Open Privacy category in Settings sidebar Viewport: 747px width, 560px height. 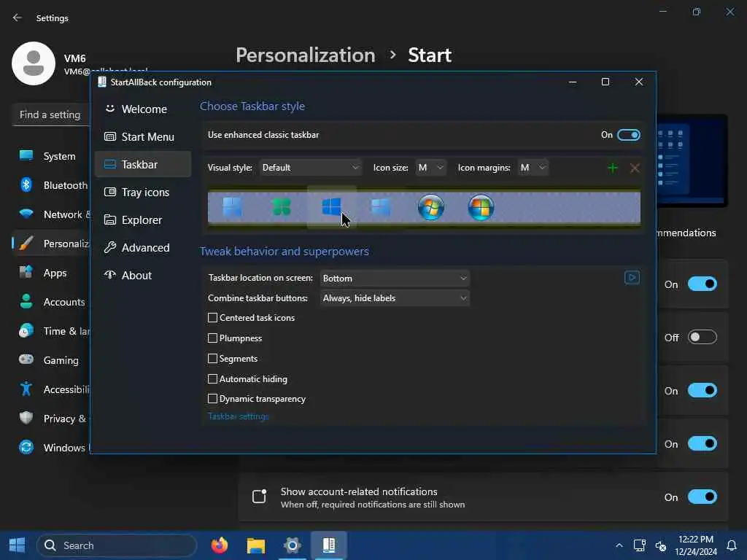pos(52,419)
